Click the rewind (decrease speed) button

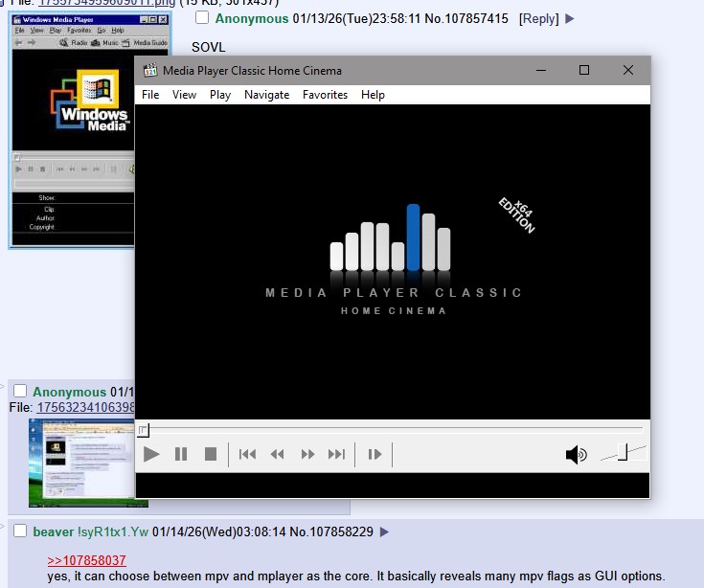tap(278, 454)
